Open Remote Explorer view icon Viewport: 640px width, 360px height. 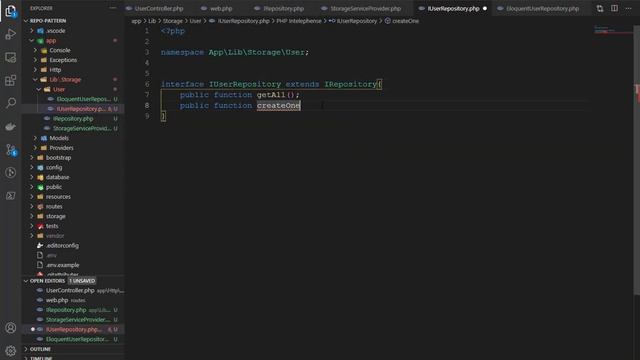pyautogui.click(x=11, y=57)
